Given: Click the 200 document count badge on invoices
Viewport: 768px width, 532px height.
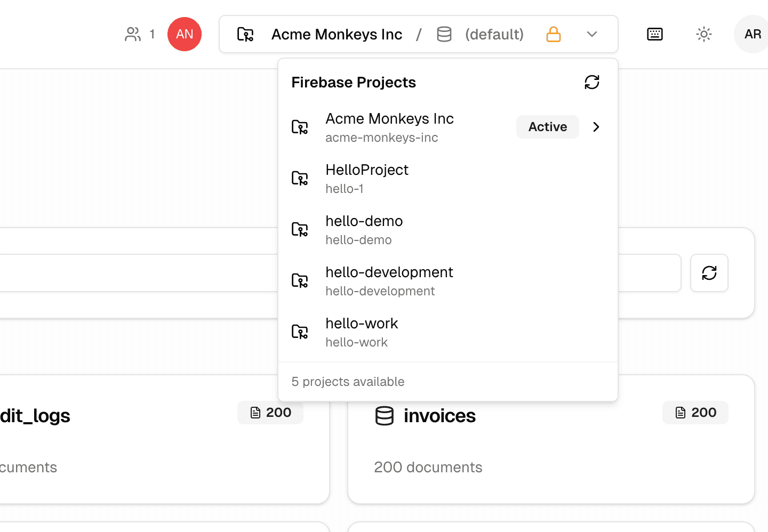Looking at the screenshot, I should tap(695, 413).
